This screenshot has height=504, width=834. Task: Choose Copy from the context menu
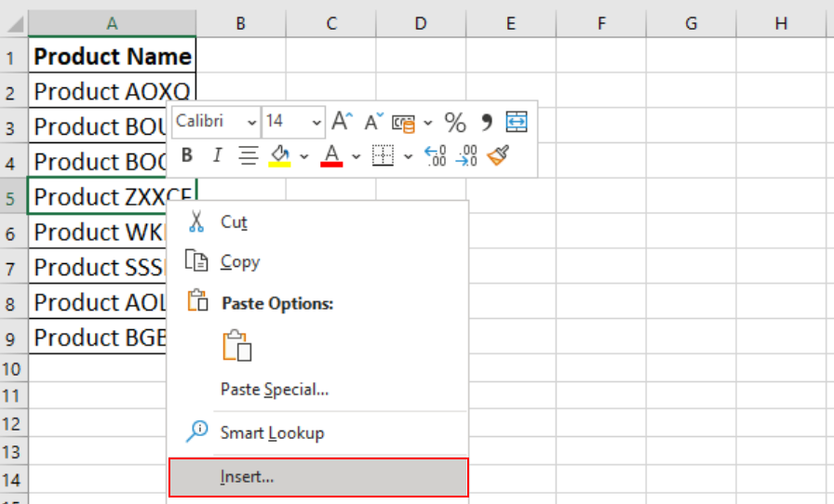coord(318,261)
